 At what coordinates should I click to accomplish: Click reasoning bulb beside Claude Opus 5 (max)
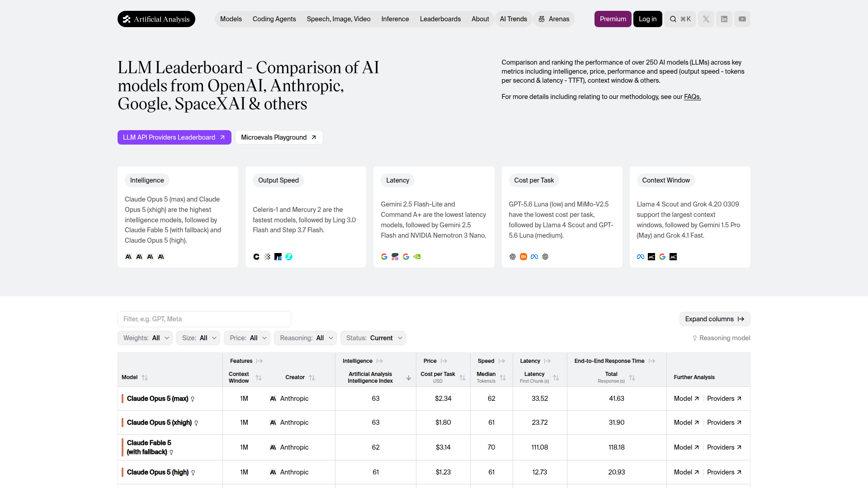coord(193,399)
